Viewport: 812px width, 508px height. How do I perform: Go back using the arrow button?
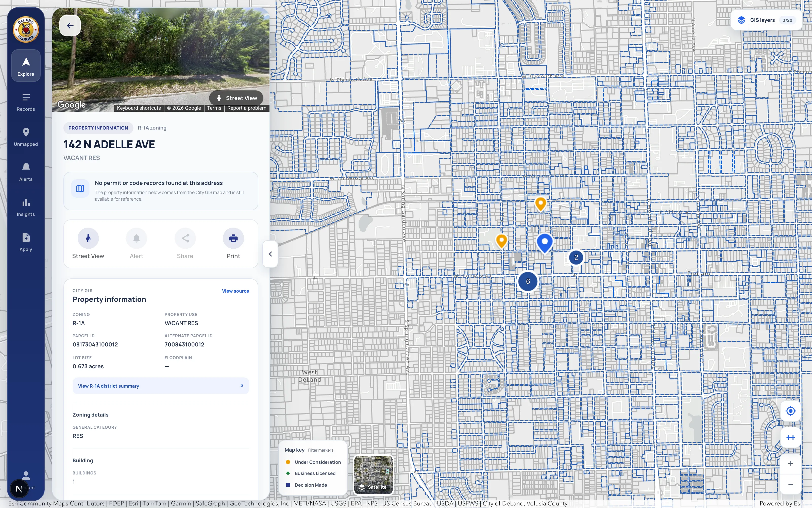click(x=70, y=26)
